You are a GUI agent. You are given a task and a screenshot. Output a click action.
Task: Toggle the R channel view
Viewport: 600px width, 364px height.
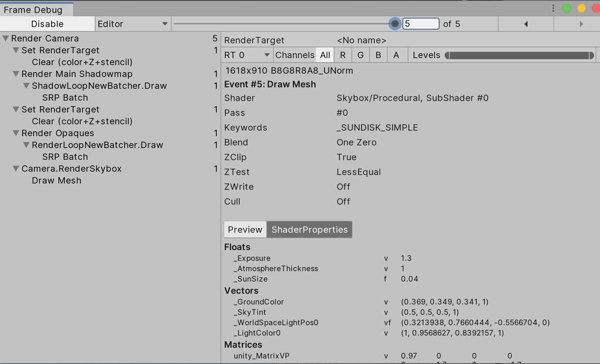coord(342,55)
